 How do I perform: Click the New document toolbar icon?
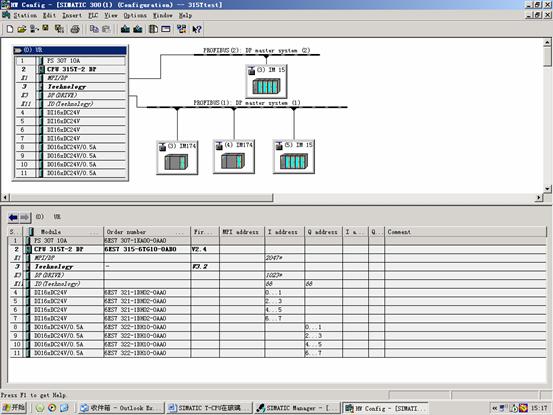tap(10, 29)
